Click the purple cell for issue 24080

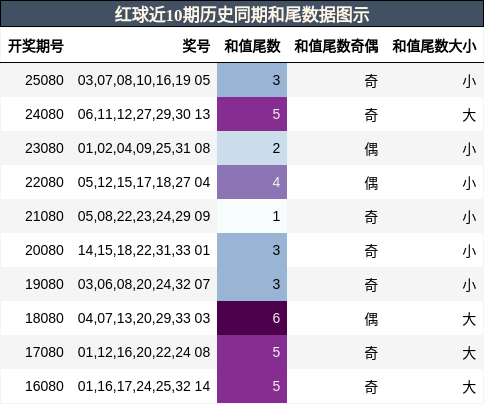252,114
